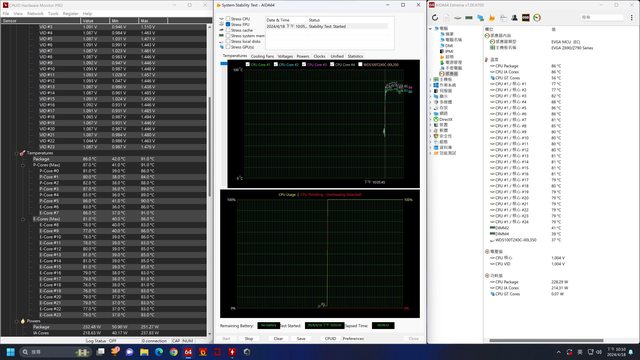
Task: Click the OSD panel icon in AIDA64 toolbar
Action: click(x=526, y=18)
